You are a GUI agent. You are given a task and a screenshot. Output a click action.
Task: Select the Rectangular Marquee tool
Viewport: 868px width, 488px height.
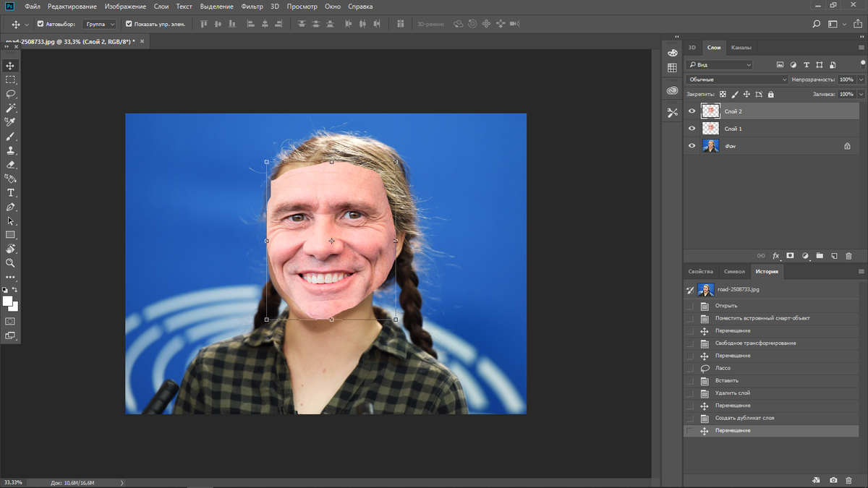tap(10, 80)
